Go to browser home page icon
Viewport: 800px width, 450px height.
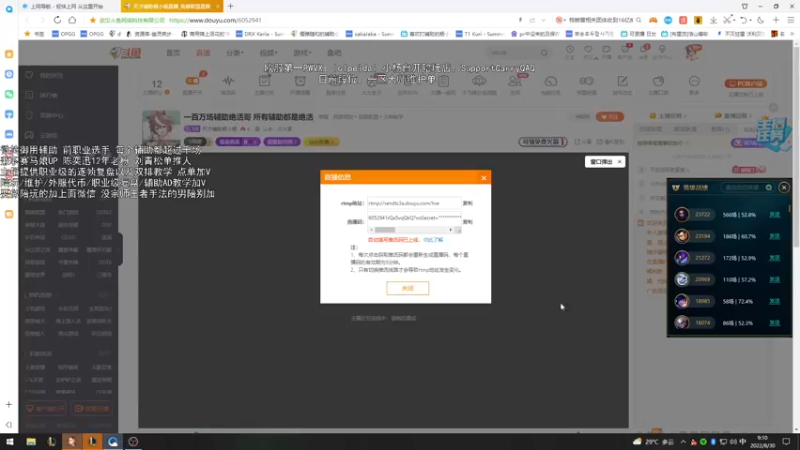coord(72,20)
